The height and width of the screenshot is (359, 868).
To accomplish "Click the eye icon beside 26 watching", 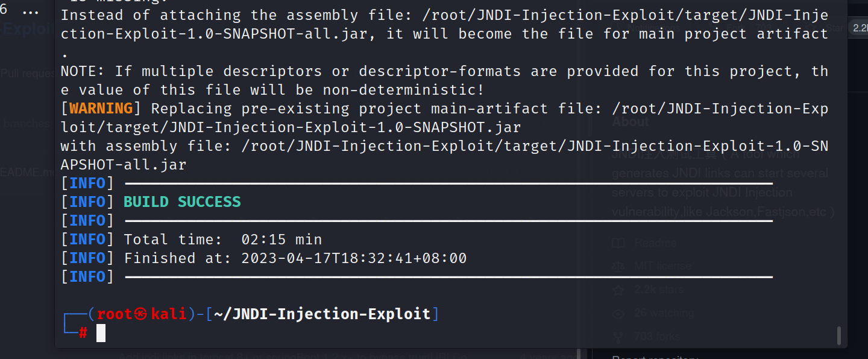I will tap(617, 314).
